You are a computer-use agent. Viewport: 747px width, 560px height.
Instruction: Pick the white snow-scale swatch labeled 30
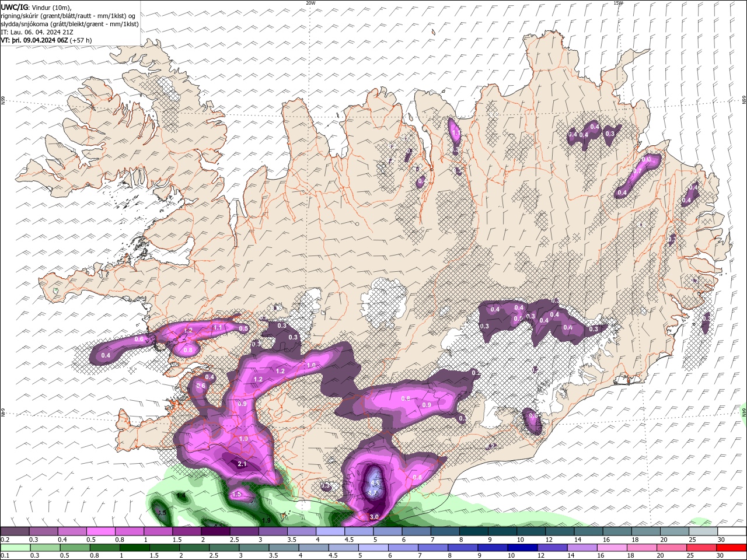732,531
